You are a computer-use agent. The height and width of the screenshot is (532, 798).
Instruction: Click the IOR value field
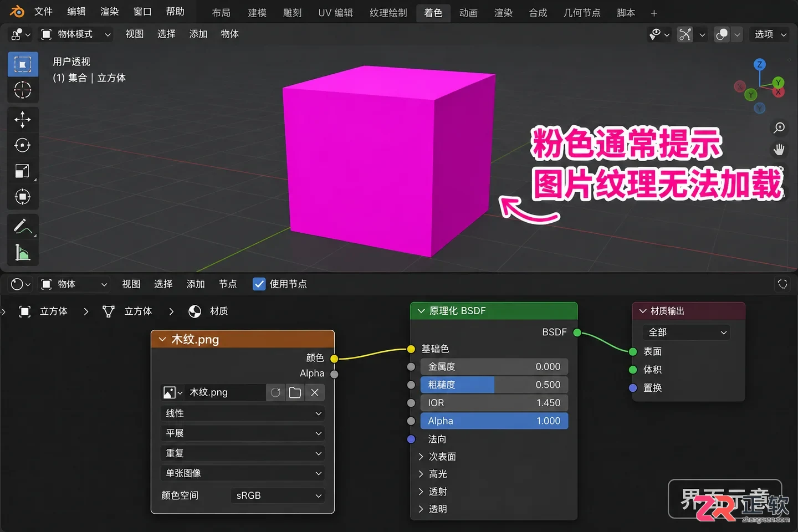click(x=494, y=403)
